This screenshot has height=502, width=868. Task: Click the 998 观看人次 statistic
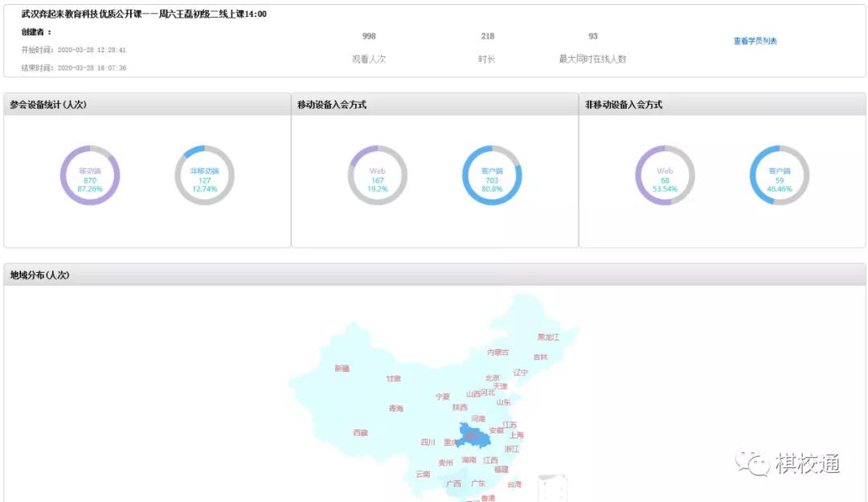[x=369, y=47]
